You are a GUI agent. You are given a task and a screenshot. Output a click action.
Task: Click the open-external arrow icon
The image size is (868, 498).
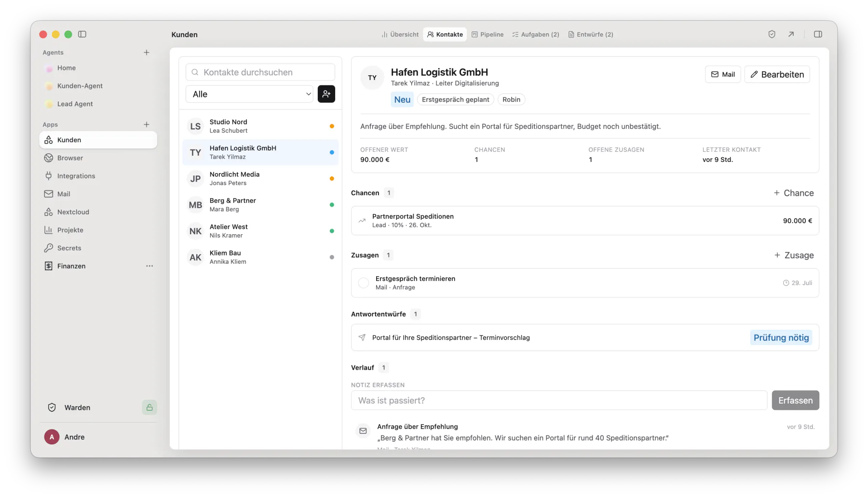791,34
